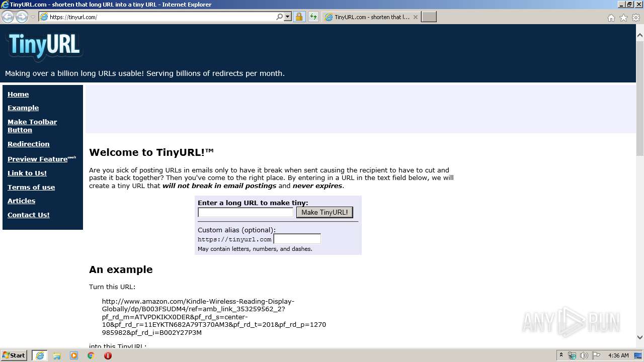This screenshot has width=644, height=362.
Task: Click the long Amazon example URL text
Action: point(214,317)
